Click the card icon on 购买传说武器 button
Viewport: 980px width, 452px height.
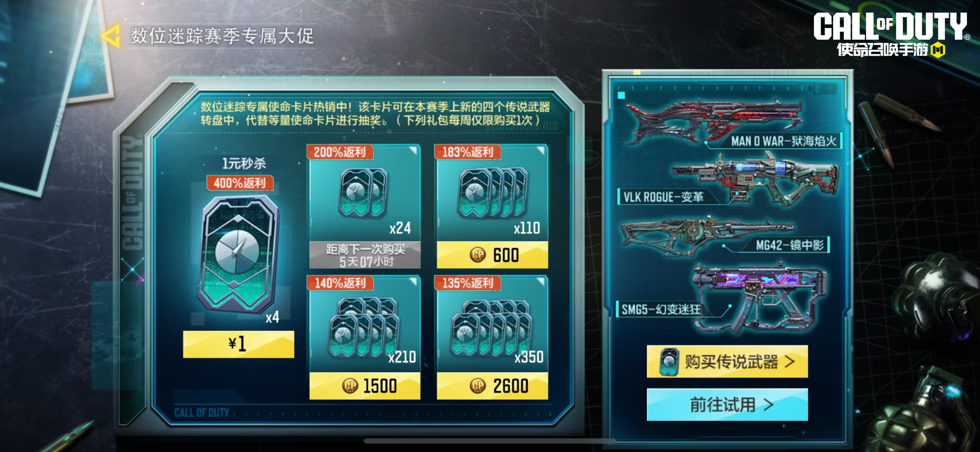click(669, 362)
